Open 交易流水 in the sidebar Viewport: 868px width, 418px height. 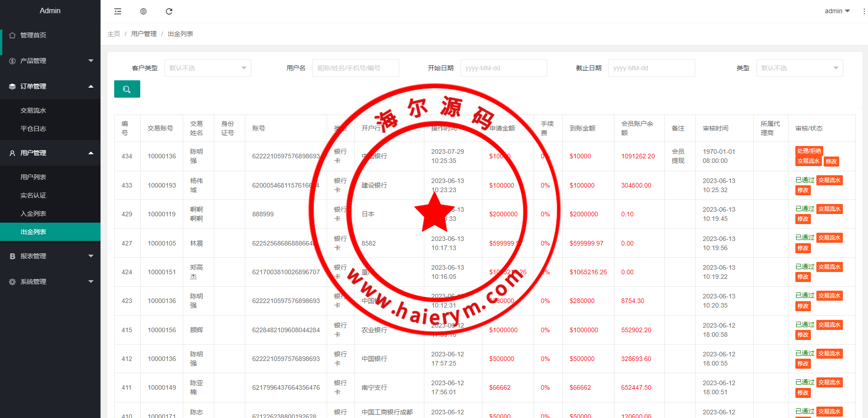(x=33, y=110)
